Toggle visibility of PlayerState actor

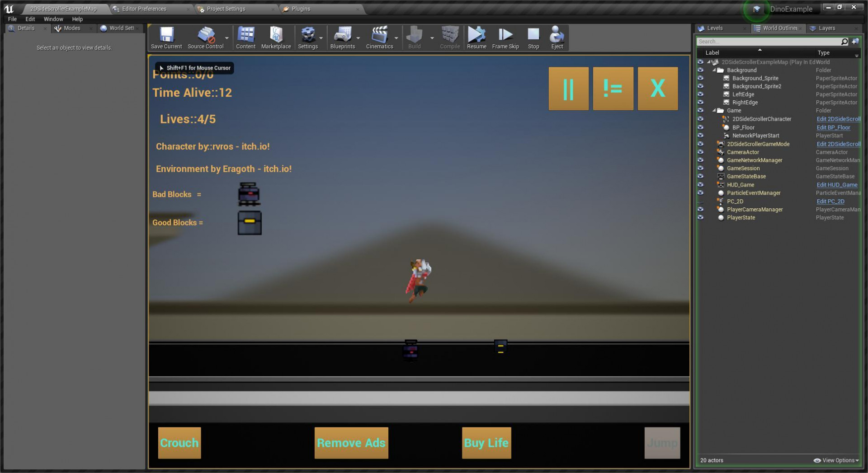click(700, 218)
